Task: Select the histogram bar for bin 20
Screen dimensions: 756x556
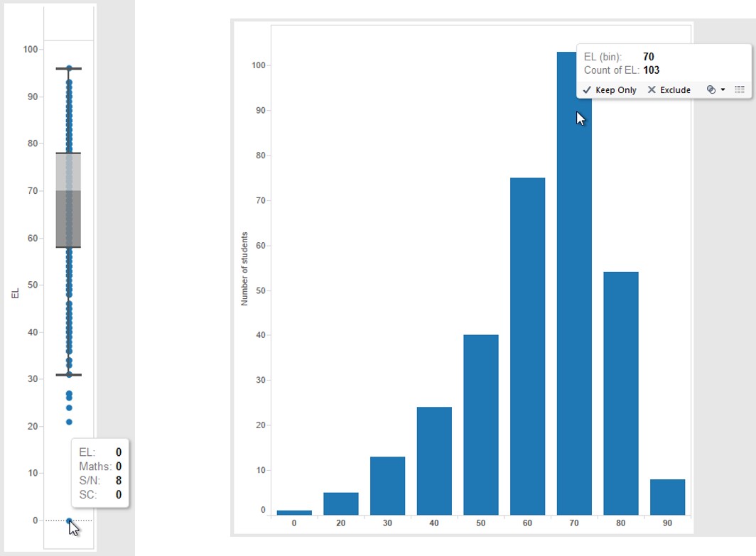Action: [341, 503]
